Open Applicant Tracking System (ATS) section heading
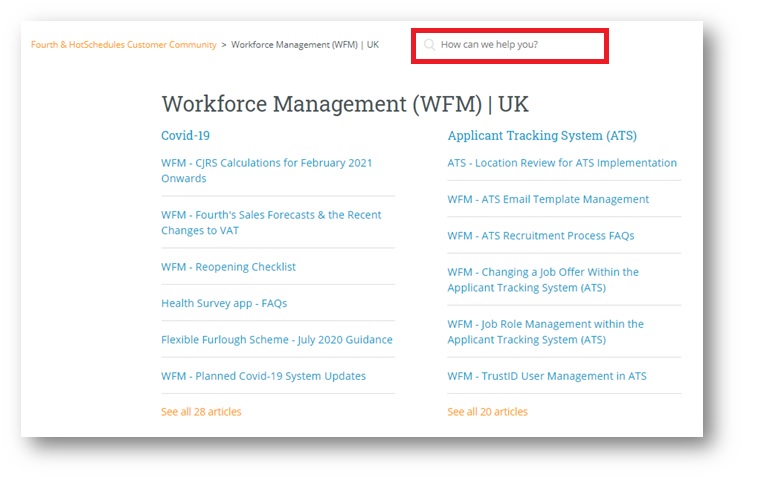Viewport: 759px width, 491px height. click(542, 136)
